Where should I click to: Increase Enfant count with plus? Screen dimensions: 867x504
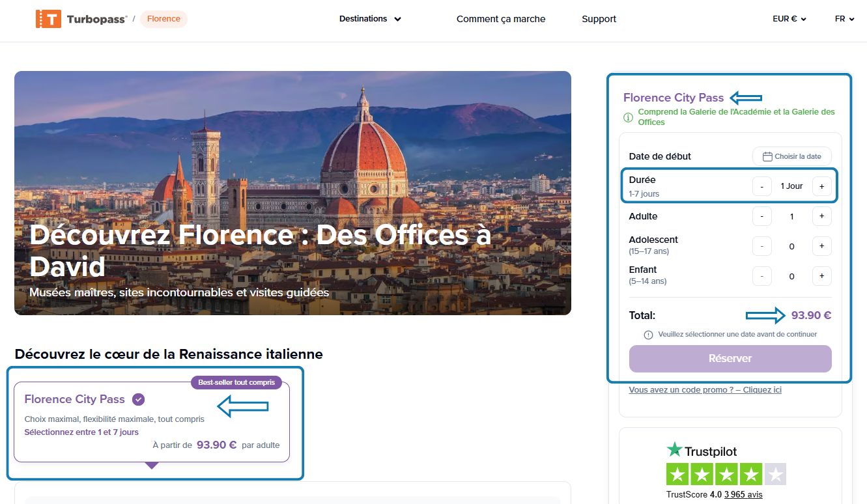click(x=822, y=276)
